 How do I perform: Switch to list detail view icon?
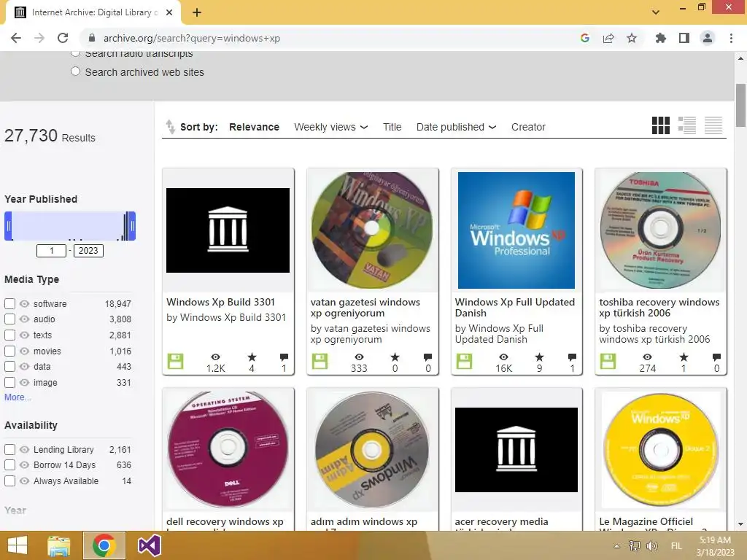pos(687,125)
